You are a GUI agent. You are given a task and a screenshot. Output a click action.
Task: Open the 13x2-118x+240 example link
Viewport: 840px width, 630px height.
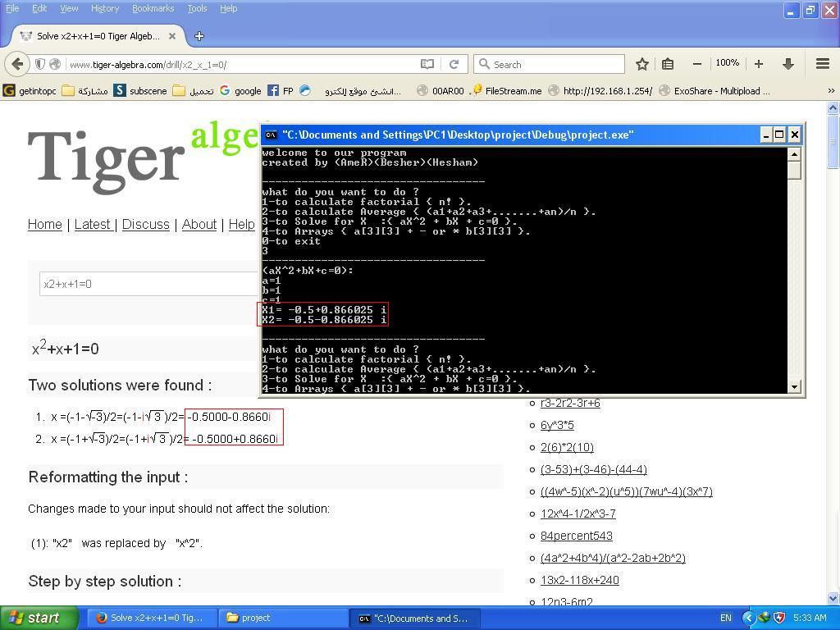[x=579, y=580]
